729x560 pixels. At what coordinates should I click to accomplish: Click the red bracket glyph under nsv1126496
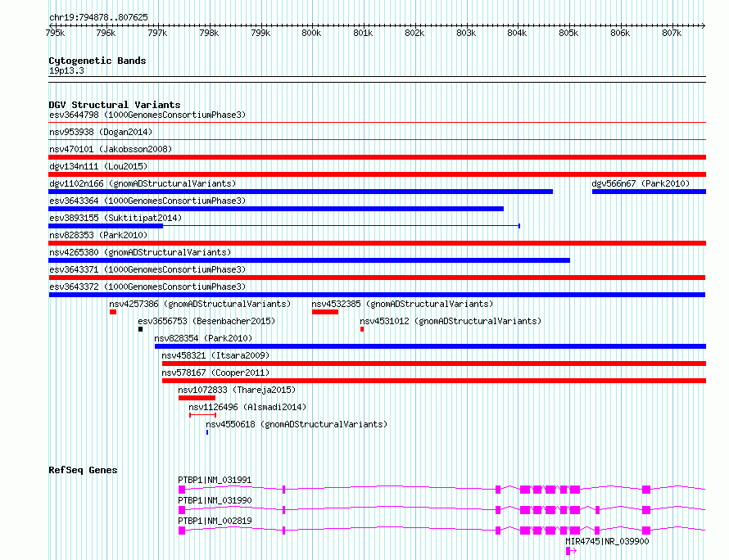[202, 414]
